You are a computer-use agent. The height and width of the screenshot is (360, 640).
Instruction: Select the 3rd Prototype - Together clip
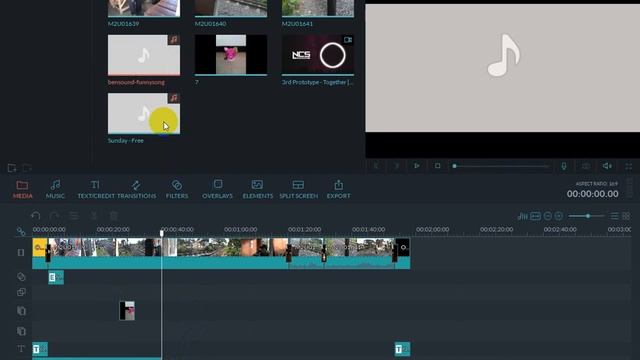318,55
